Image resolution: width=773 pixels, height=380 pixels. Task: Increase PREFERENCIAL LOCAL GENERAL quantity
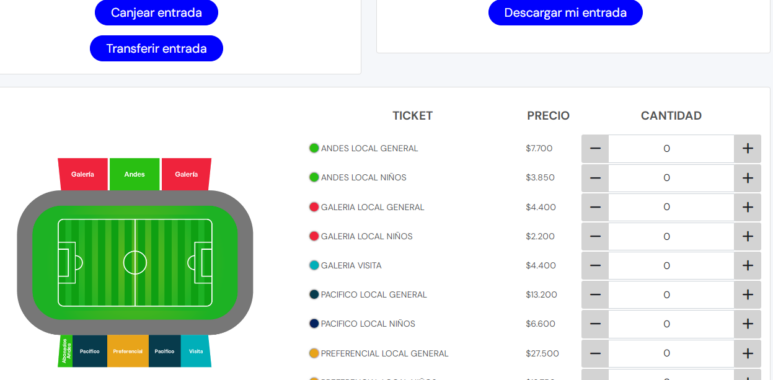coord(747,353)
